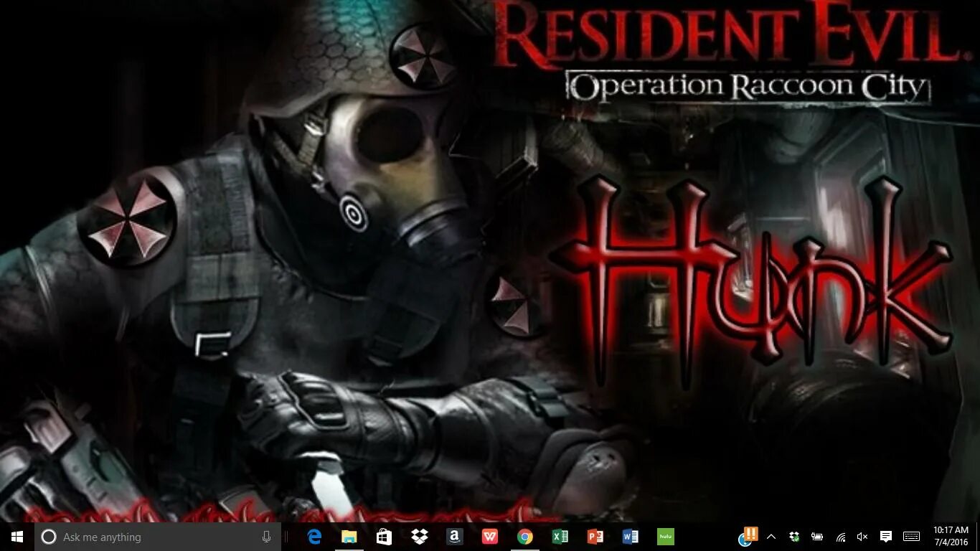Launch Microsoft Edge from the taskbar
The height and width of the screenshot is (551, 980).
(314, 537)
